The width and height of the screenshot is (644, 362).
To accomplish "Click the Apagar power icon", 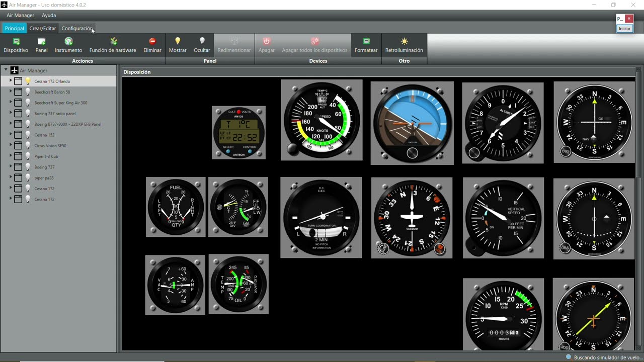I will pyautogui.click(x=267, y=41).
